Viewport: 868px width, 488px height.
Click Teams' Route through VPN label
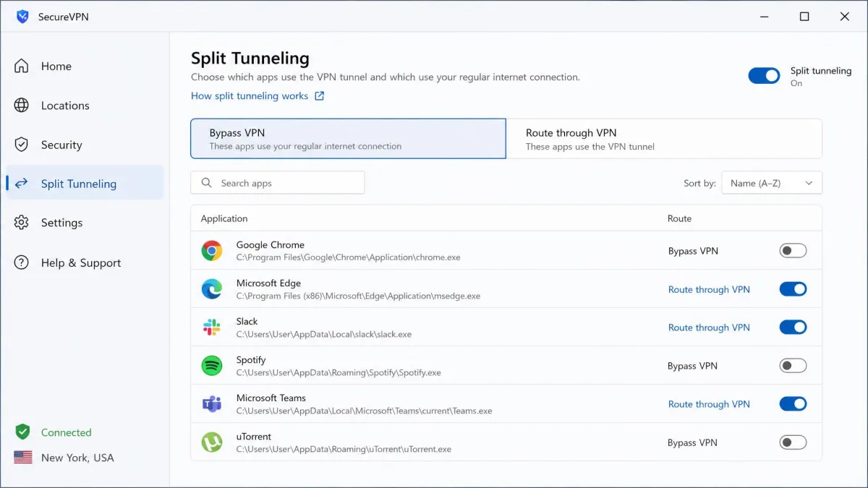click(x=709, y=404)
